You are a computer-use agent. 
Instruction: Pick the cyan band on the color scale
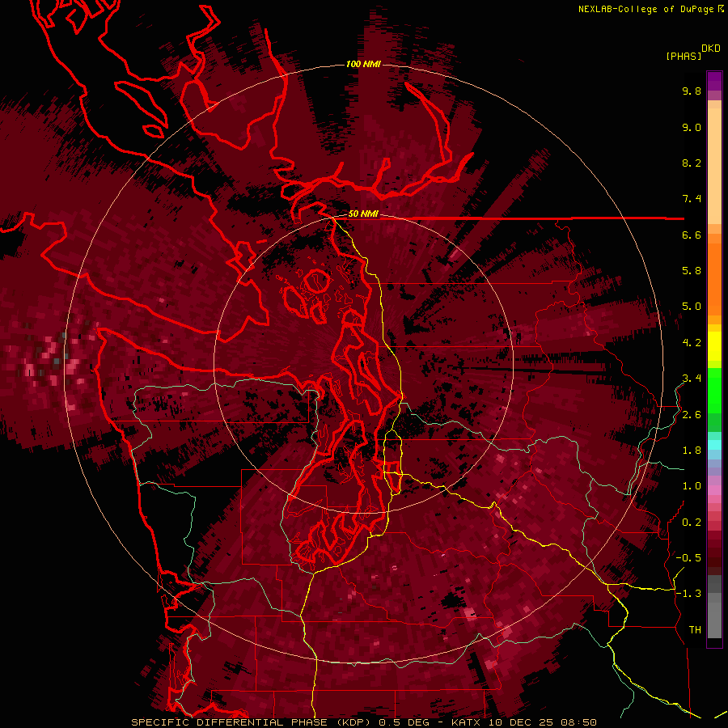click(x=714, y=444)
